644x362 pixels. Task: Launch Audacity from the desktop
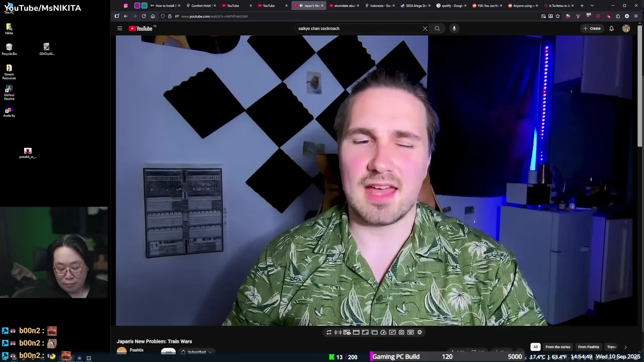[x=9, y=112]
